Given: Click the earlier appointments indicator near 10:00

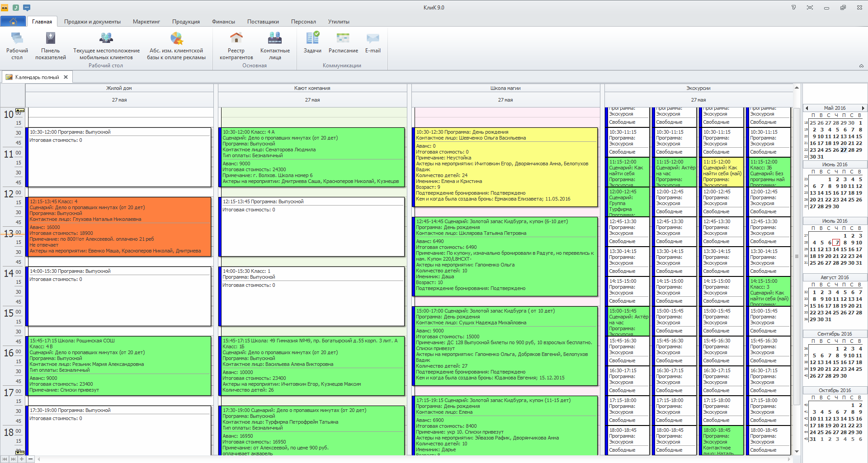Looking at the screenshot, I should 20,110.
